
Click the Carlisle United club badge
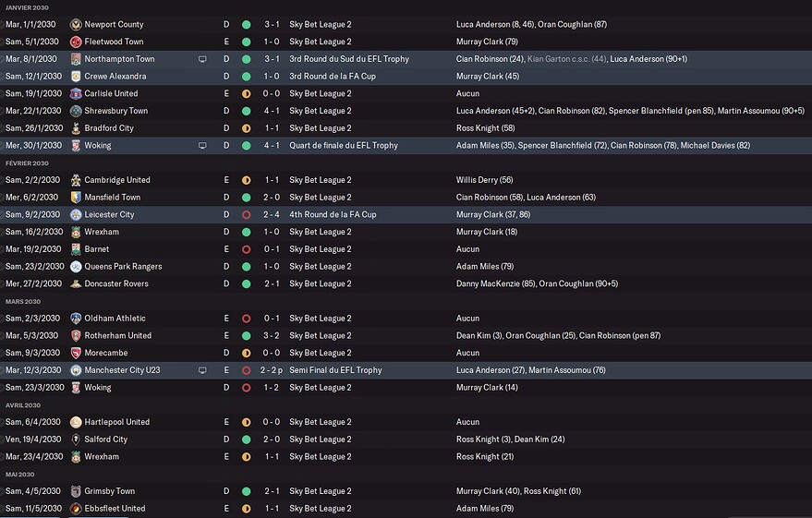click(x=76, y=93)
